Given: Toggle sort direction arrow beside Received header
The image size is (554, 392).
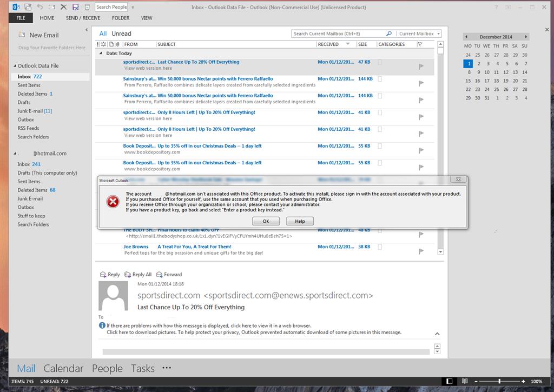Looking at the screenshot, I should tap(348, 44).
